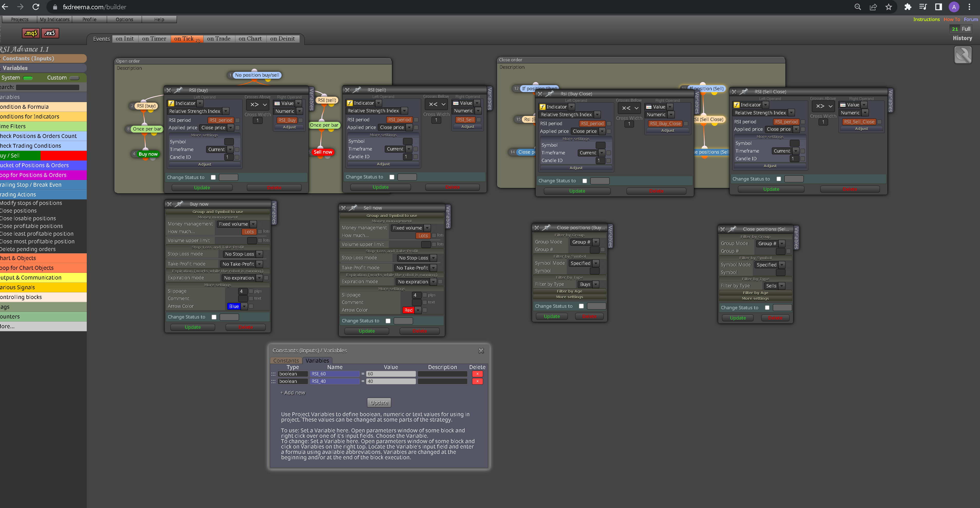Toggle the Custom variables switch
The height and width of the screenshot is (508, 980).
click(74, 78)
